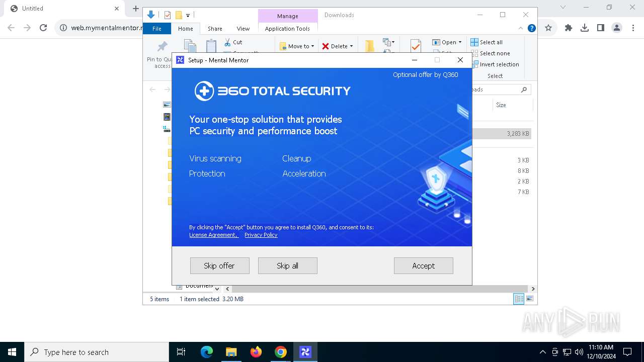Open the License Agreement link
Screen dimensions: 644x362
(213, 235)
